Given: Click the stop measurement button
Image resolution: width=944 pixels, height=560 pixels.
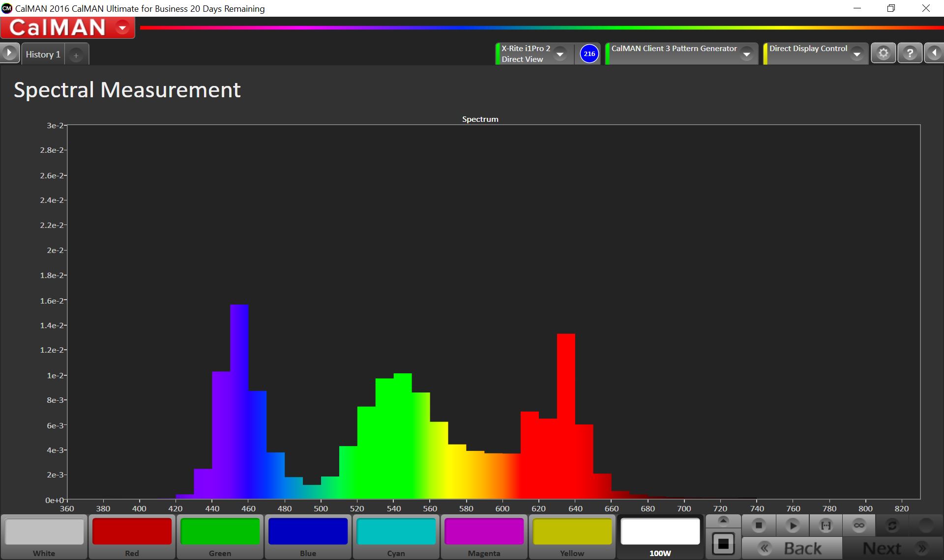Looking at the screenshot, I should point(759,526).
